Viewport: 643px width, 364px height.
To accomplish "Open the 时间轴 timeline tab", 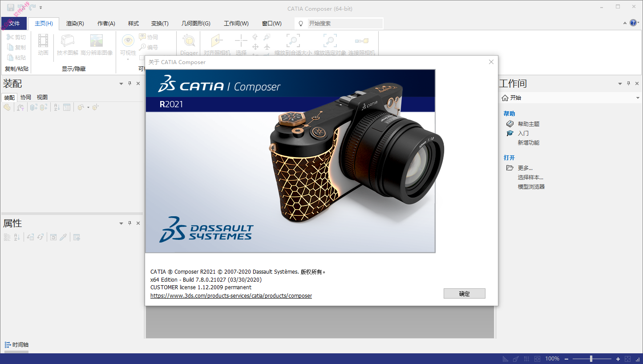I will (17, 344).
